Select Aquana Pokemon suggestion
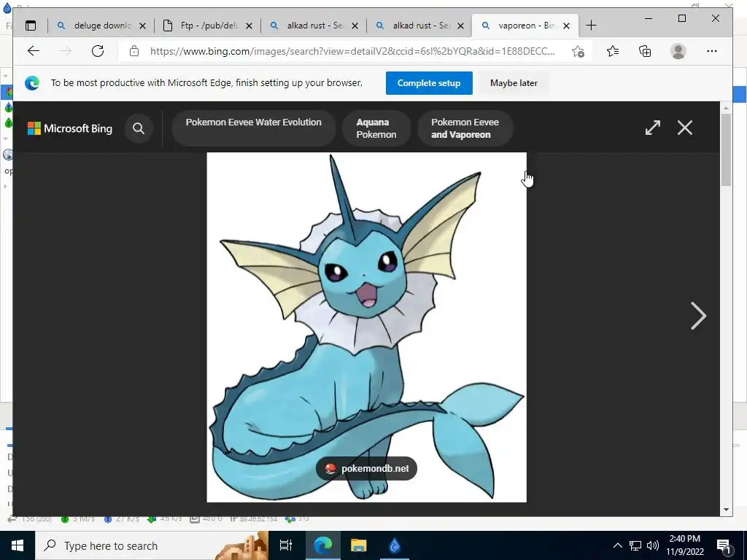 pos(376,128)
